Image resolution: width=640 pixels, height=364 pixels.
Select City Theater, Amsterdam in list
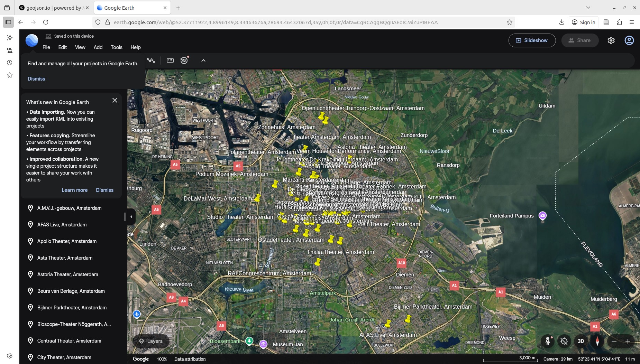tap(74, 357)
